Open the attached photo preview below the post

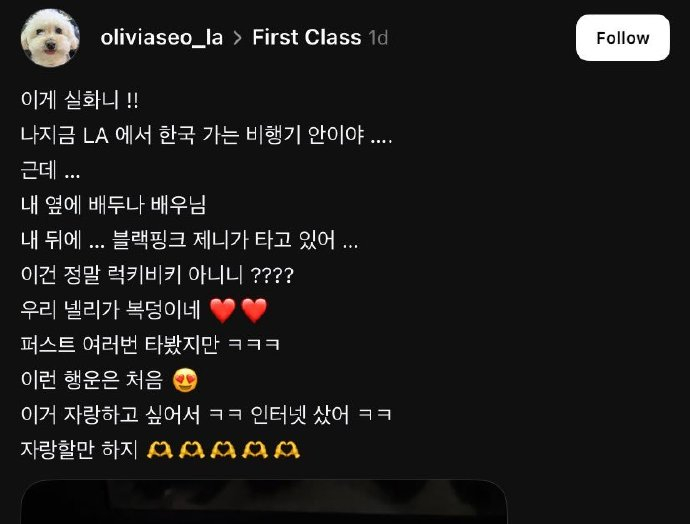tap(264, 502)
